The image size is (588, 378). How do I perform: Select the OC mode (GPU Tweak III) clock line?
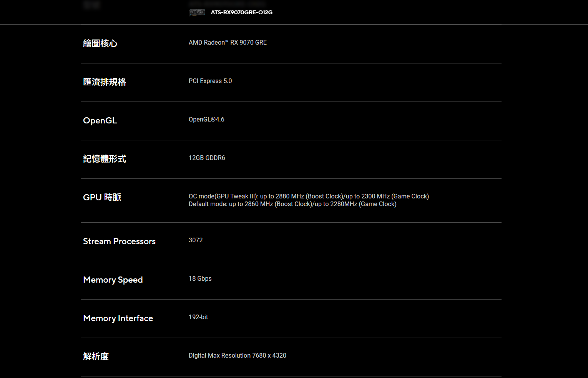(309, 196)
